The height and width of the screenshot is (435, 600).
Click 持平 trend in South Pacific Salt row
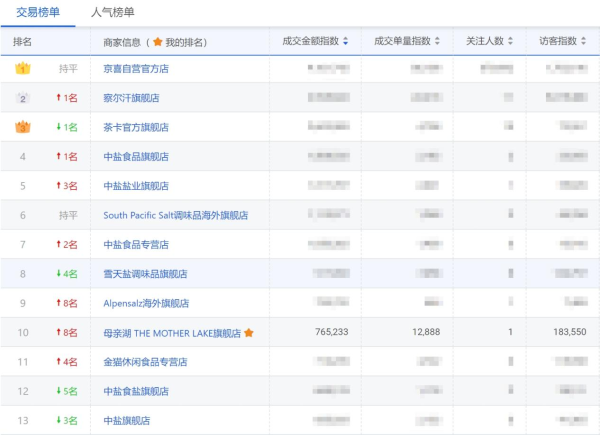68,215
